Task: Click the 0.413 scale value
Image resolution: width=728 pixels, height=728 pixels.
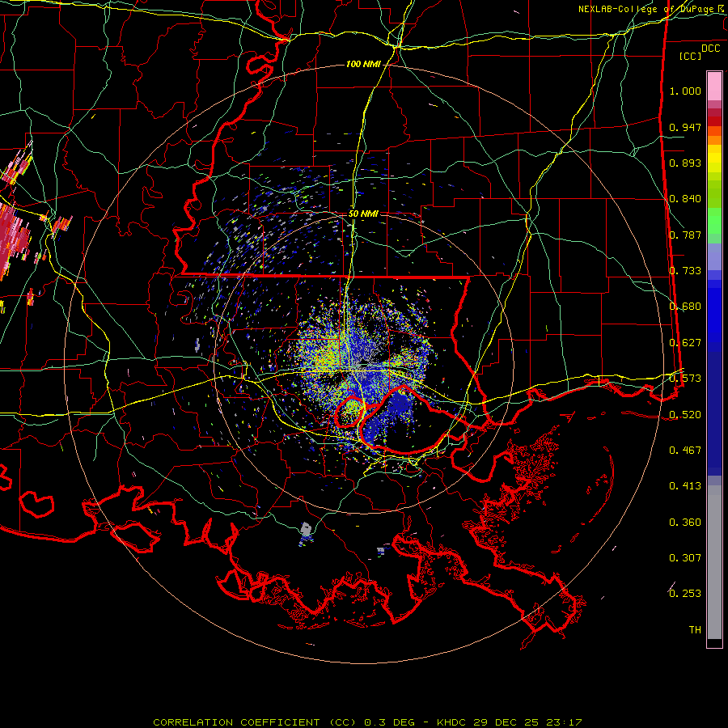Action: click(685, 486)
